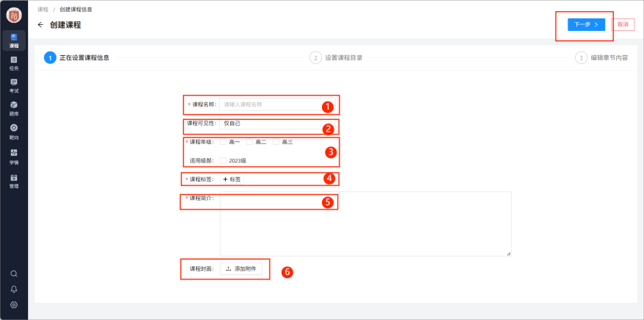Screen dimensions: 644x320
Task: Open notifications bell icon
Action: 14,289
